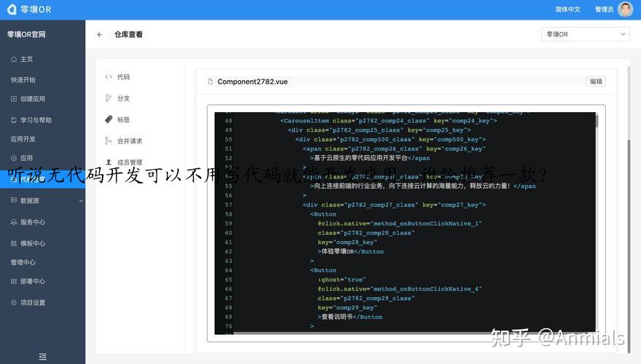Click code line number 57

228,205
